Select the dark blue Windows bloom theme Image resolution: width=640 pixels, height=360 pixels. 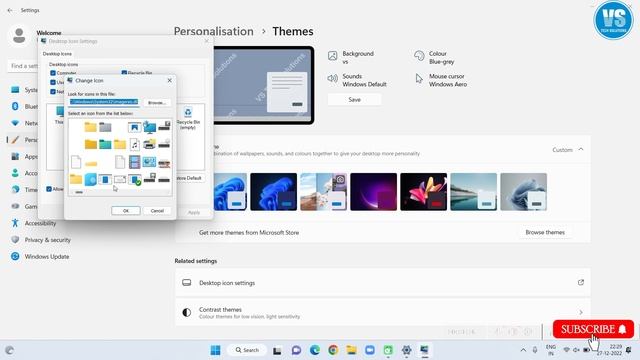point(273,192)
